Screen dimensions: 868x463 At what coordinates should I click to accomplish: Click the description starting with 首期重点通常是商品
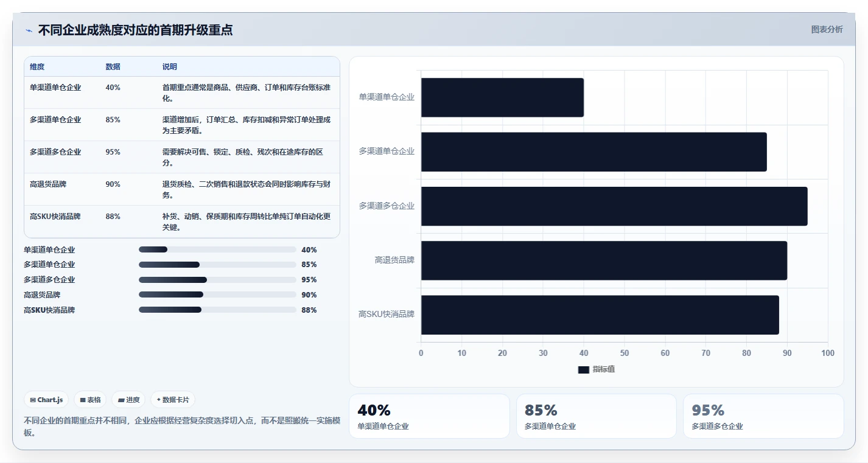pos(247,92)
